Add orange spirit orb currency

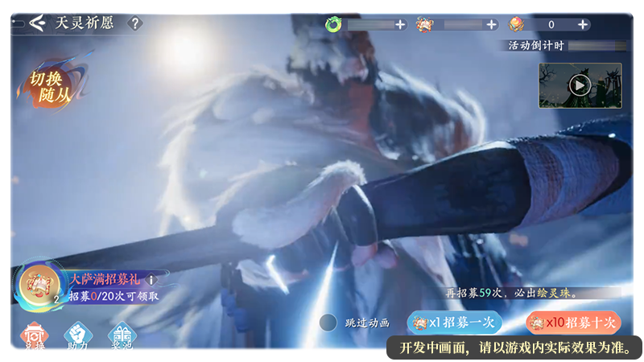(582, 25)
